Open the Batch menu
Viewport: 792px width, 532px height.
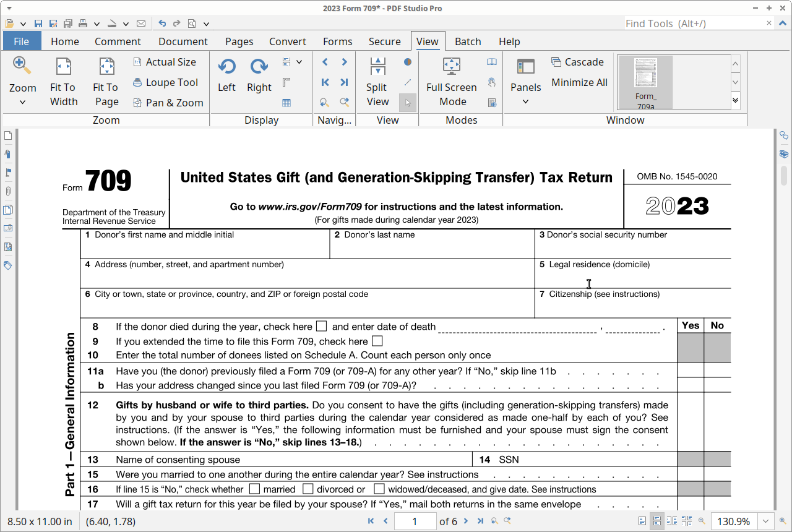coord(467,41)
